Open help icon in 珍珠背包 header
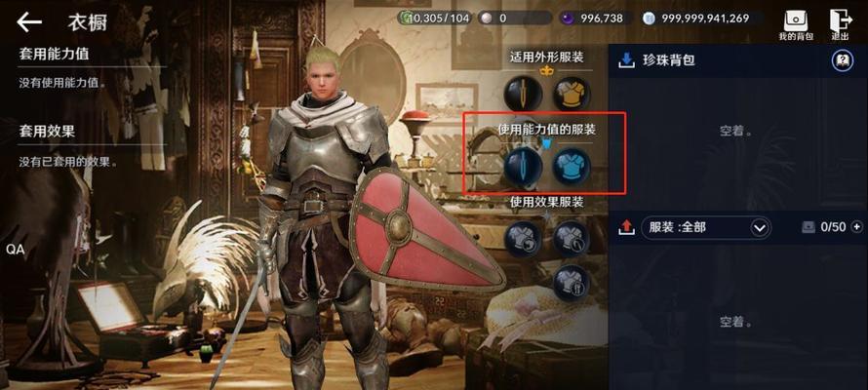This screenshot has height=390, width=868. [x=842, y=60]
